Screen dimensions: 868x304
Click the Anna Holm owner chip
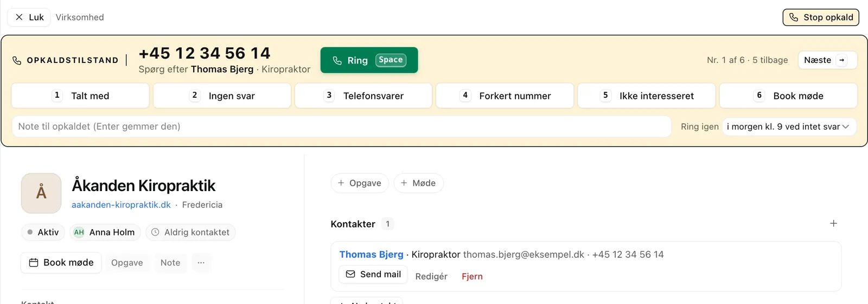[x=104, y=232]
